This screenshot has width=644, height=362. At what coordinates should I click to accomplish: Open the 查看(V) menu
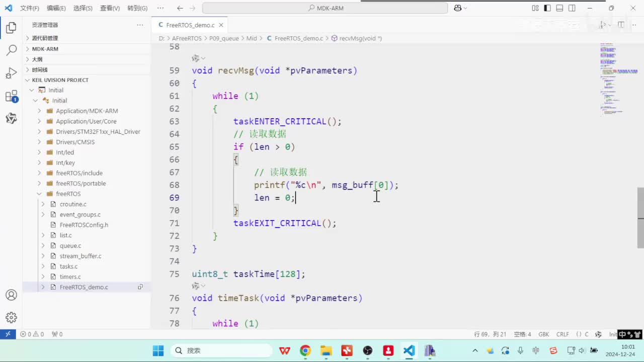[x=110, y=8]
